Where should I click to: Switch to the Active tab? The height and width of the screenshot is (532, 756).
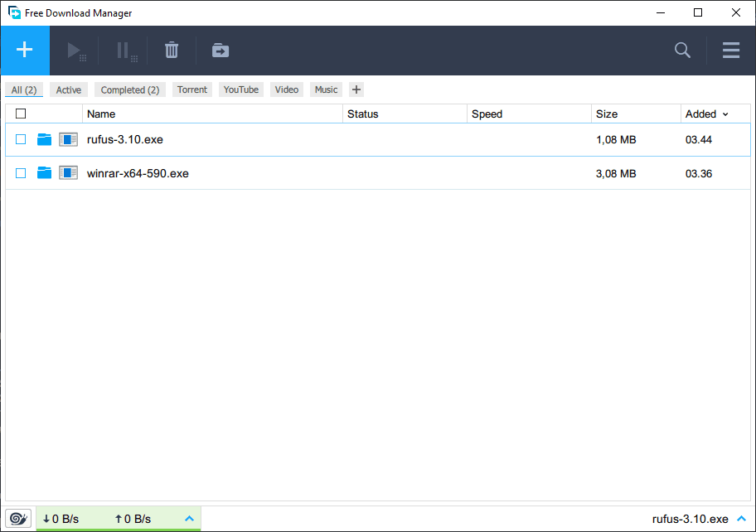coord(69,89)
